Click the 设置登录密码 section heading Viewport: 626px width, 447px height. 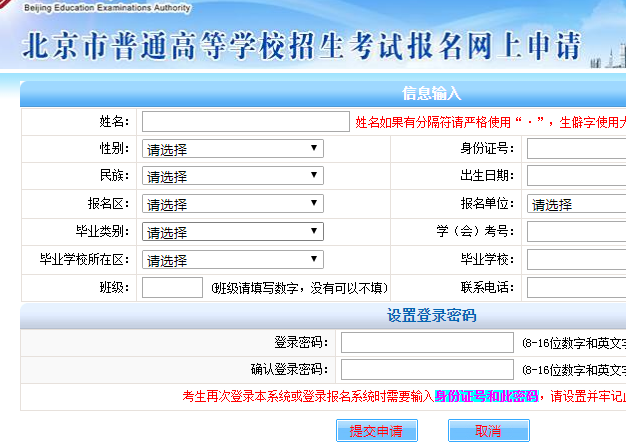point(431,315)
